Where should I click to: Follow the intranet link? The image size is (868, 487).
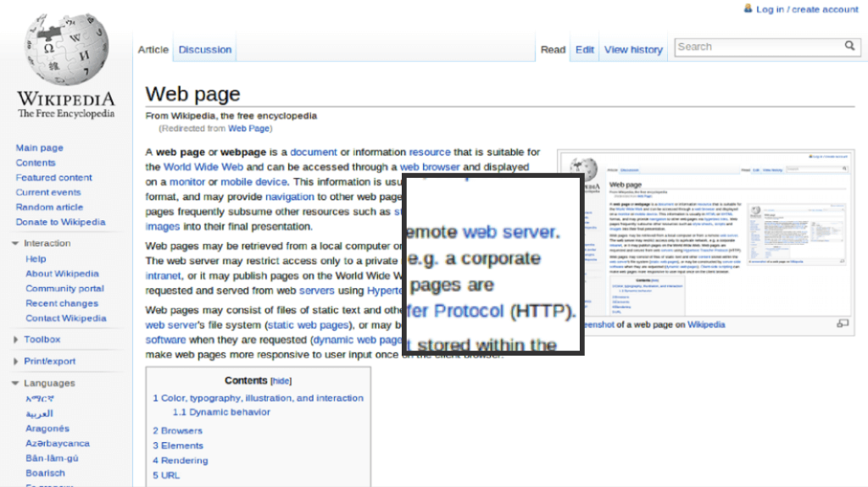[164, 276]
